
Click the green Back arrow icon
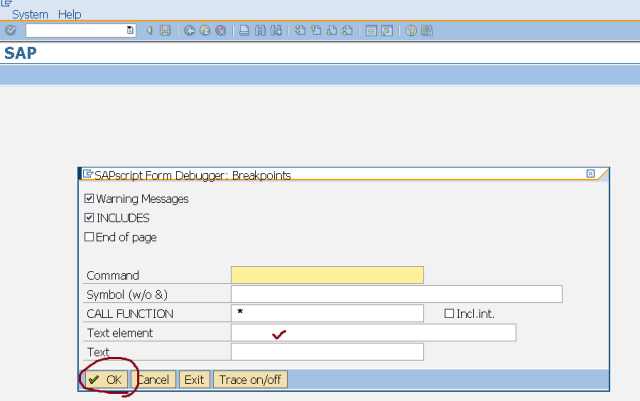[189, 30]
